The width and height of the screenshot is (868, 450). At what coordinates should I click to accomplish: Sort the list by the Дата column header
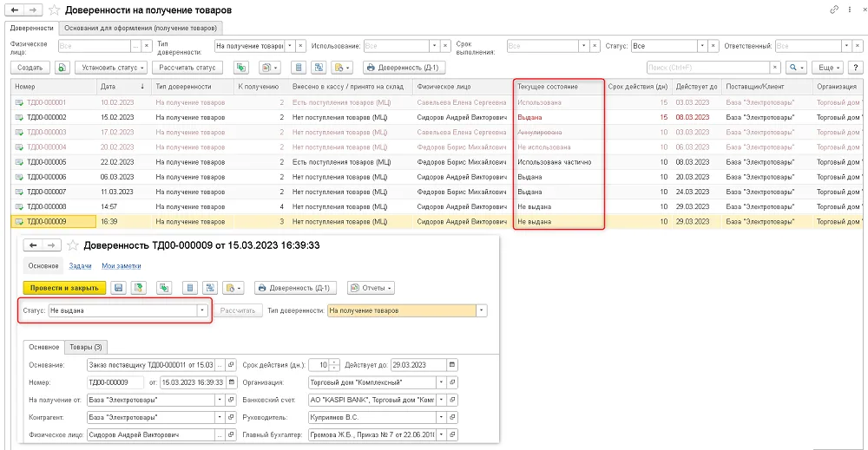pos(122,87)
